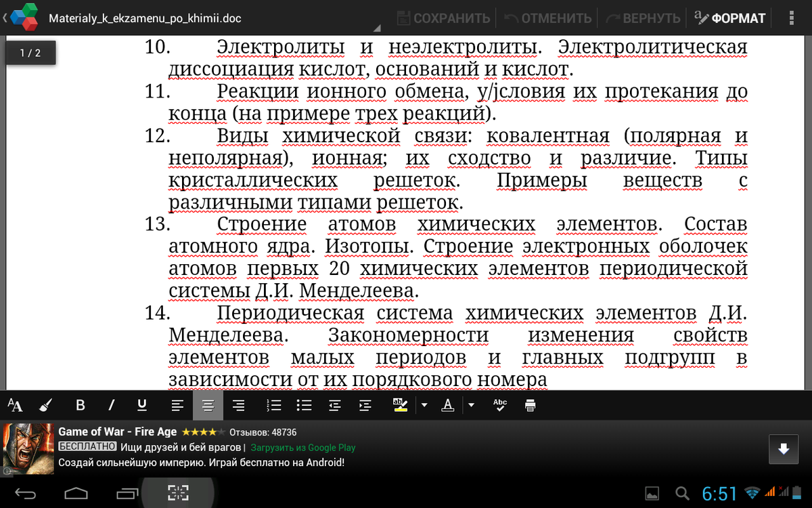Image resolution: width=812 pixels, height=508 pixels.
Task: Insert a bulleted list
Action: click(x=304, y=406)
